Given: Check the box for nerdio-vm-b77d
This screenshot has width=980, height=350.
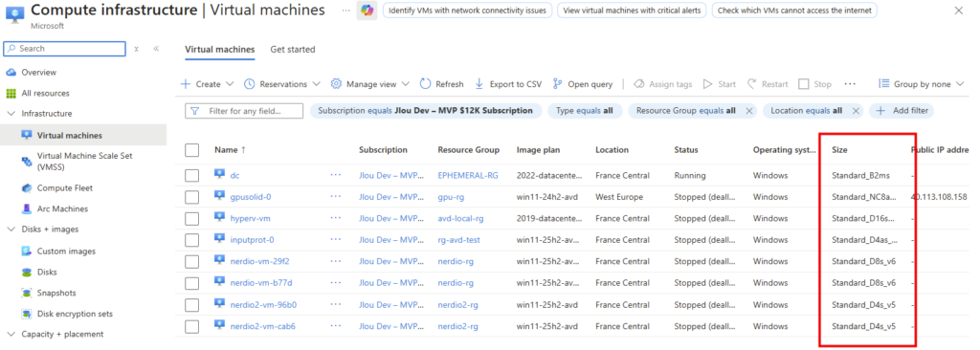Looking at the screenshot, I should [191, 282].
